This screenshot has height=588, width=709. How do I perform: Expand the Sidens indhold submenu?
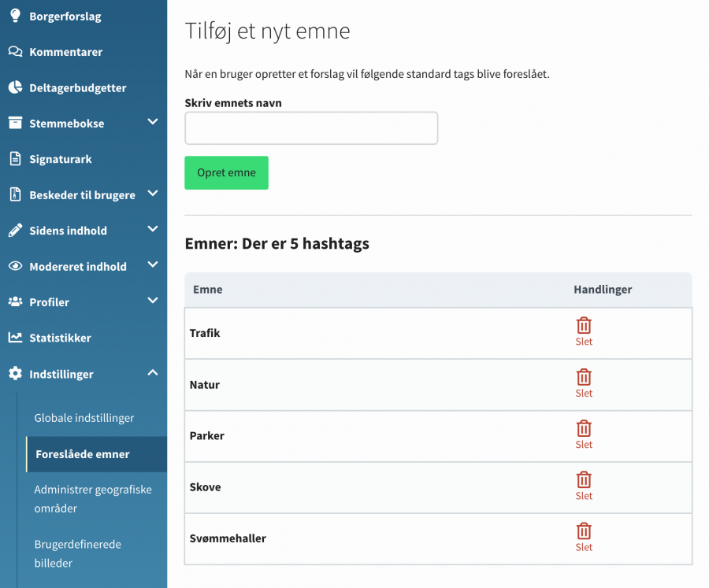[x=153, y=230]
